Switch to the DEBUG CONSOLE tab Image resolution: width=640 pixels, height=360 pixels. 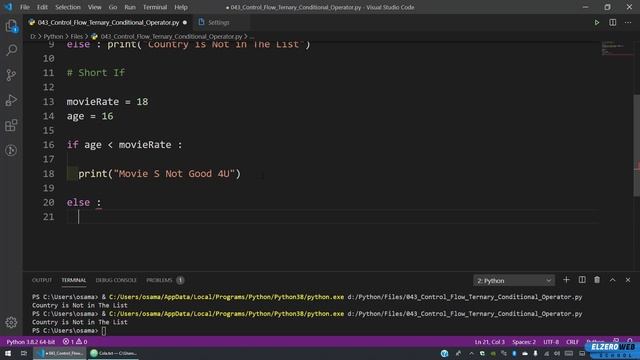tap(116, 280)
